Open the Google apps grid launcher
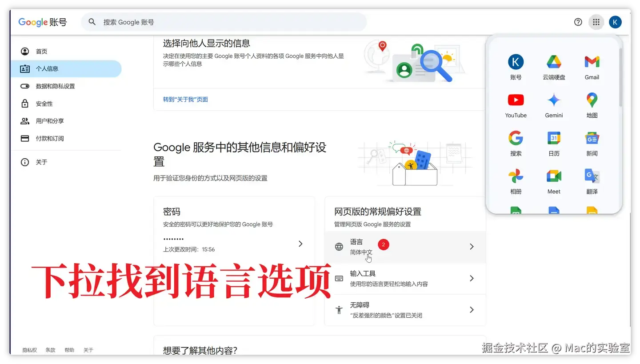The width and height of the screenshot is (640, 364). coord(596,22)
